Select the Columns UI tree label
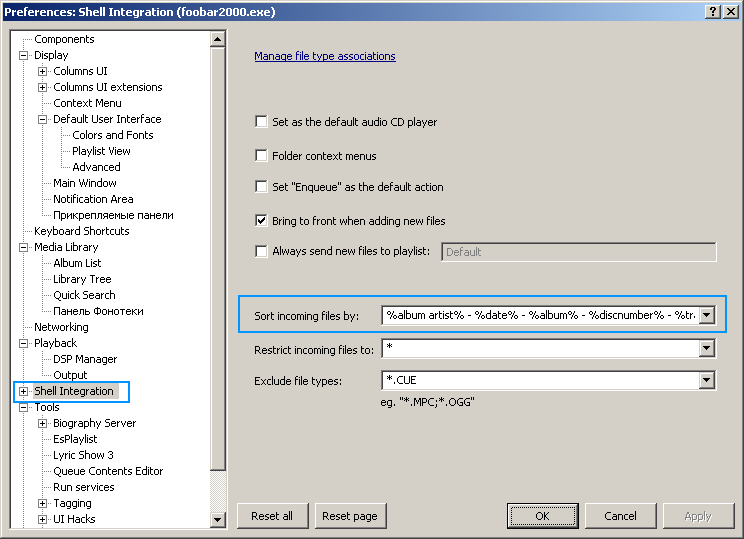This screenshot has height=539, width=744. (x=80, y=72)
